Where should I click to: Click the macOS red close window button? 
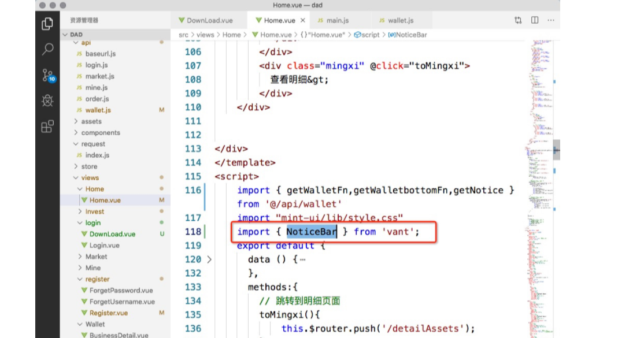point(42,5)
